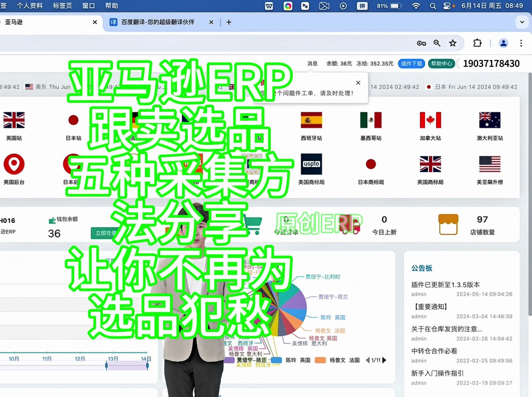Screen dimensions: 532x397
Task: Close the 亚马逊 tab
Action: 95,22
